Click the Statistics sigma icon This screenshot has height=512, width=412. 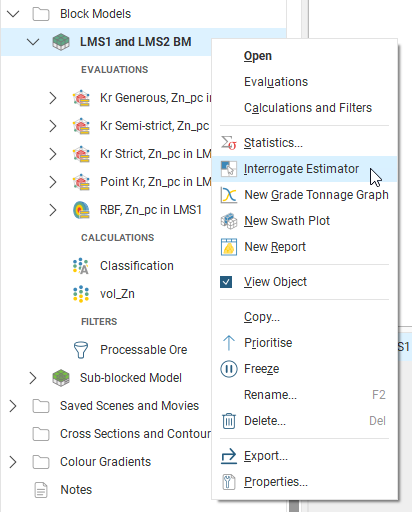[229, 143]
